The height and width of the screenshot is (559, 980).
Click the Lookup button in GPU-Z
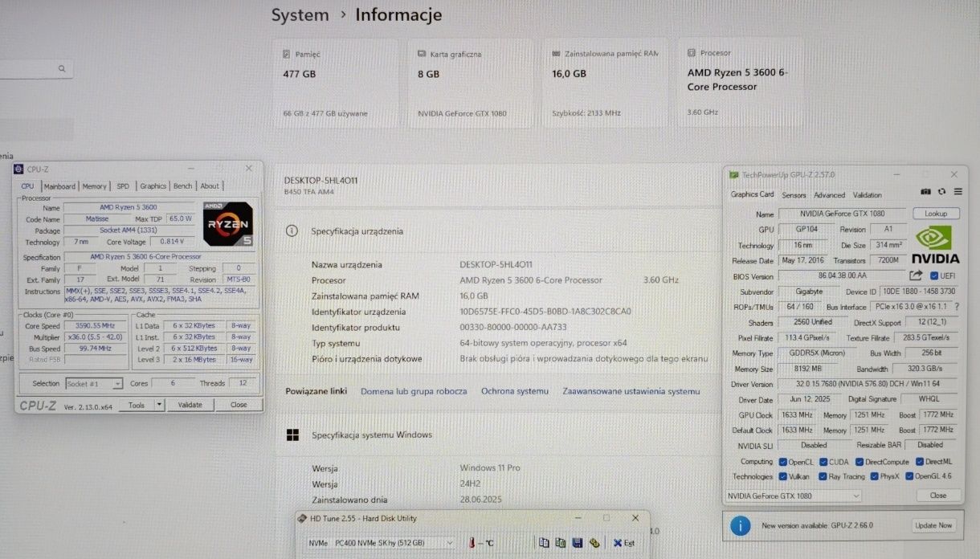click(936, 214)
